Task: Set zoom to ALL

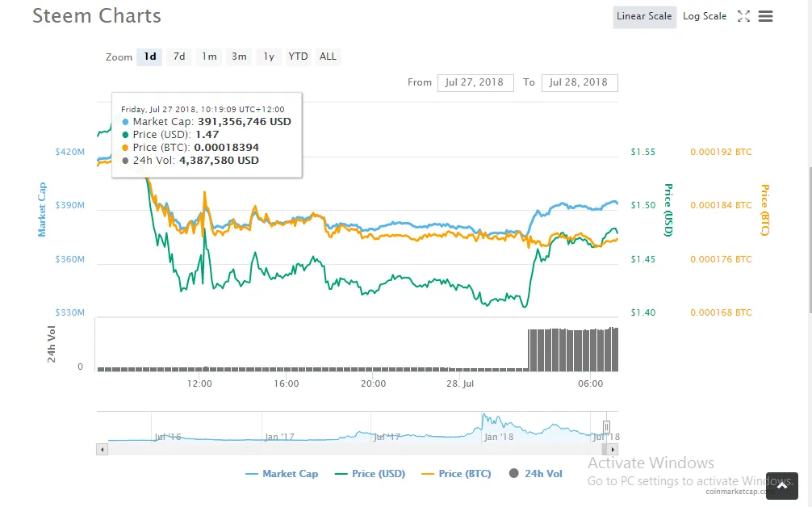Action: pyautogui.click(x=328, y=57)
